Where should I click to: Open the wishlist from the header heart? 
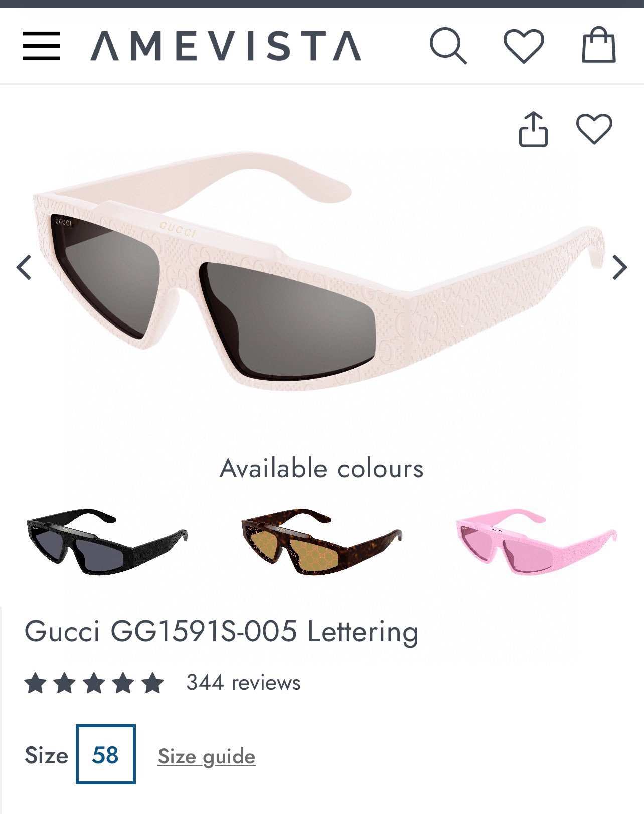click(x=524, y=46)
